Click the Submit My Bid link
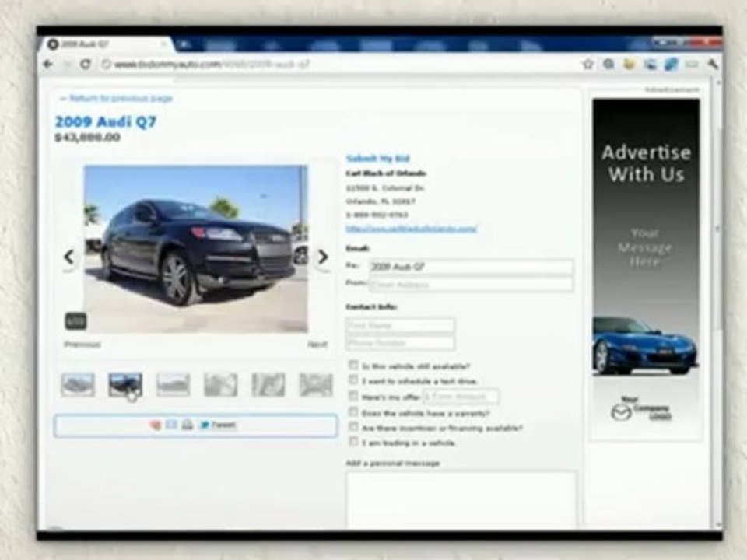The height and width of the screenshot is (560, 747). 378,159
